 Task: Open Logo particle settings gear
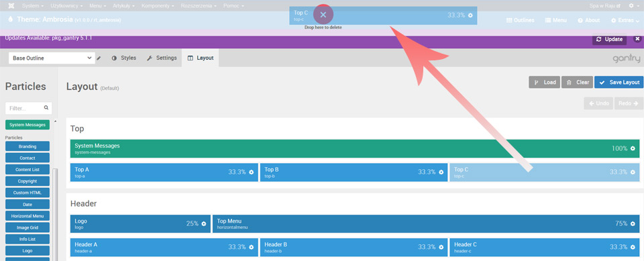point(204,223)
